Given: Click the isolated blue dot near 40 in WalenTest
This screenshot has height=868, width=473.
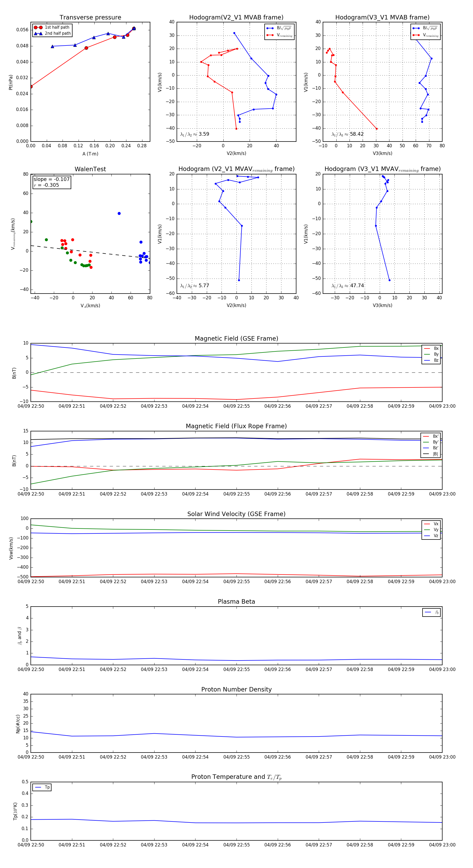Looking at the screenshot, I should tap(119, 213).
